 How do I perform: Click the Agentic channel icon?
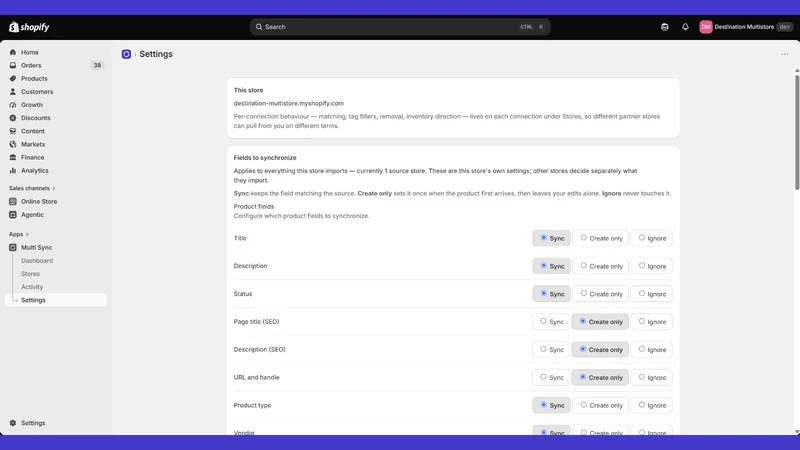coord(13,215)
